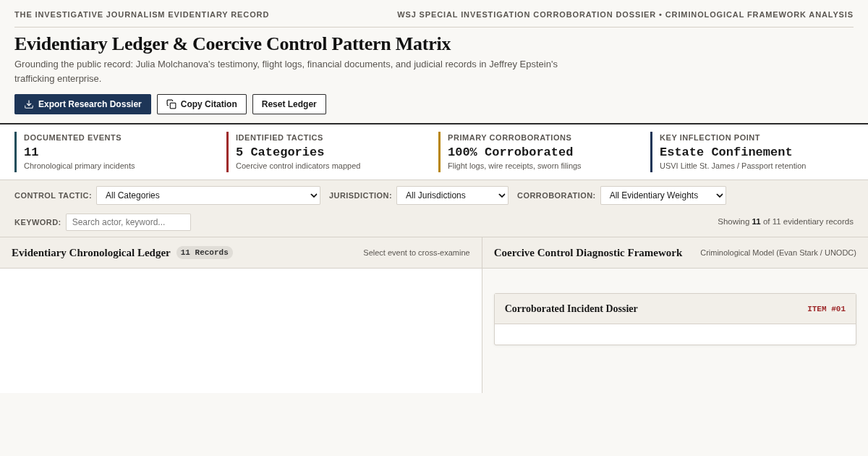
Task: Reset the ledger with Reset Ledger
Action: pyautogui.click(x=289, y=104)
